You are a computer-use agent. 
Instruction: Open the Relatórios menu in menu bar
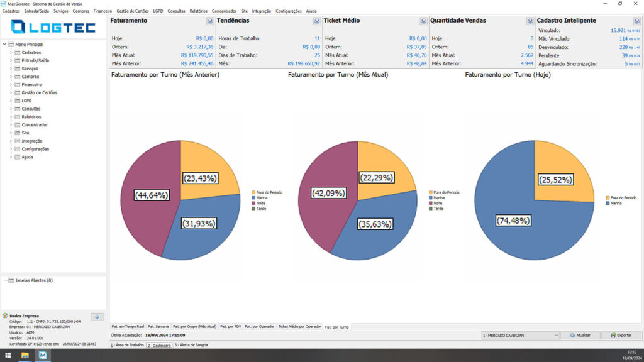click(x=198, y=11)
